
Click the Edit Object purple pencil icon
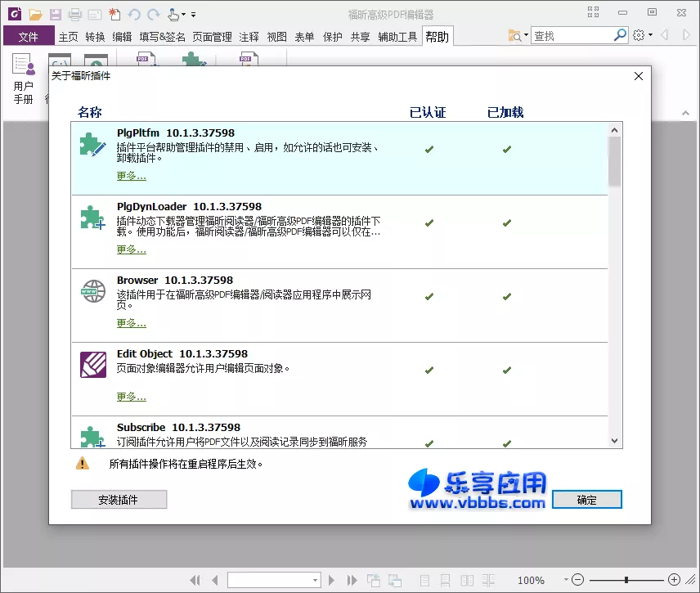[93, 365]
